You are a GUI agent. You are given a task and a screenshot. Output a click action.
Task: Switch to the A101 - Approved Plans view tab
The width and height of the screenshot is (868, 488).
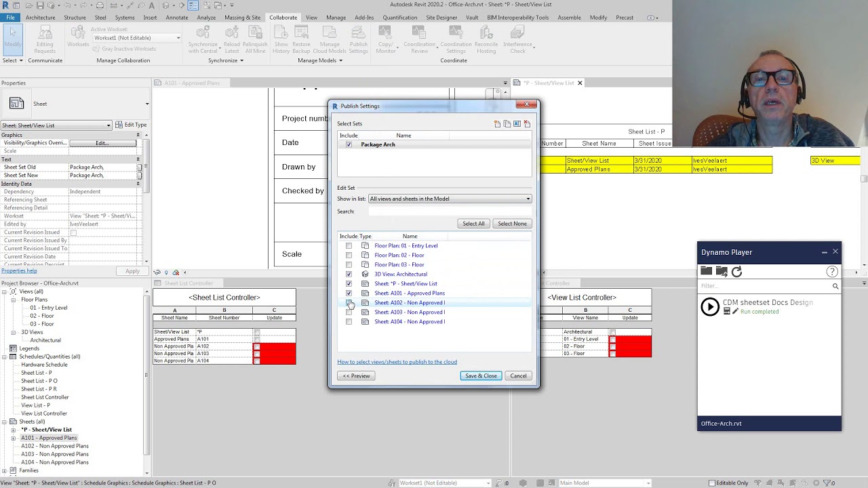click(192, 83)
